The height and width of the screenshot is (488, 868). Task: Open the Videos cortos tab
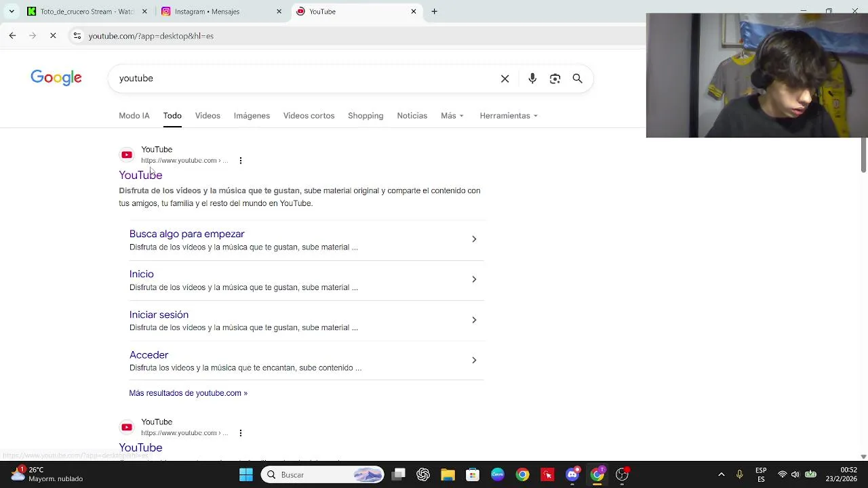click(309, 116)
